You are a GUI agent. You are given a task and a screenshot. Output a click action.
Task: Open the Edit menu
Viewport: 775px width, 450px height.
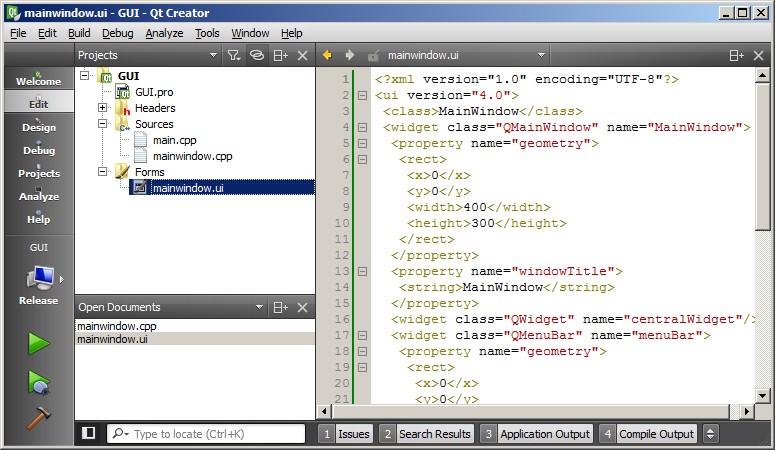(47, 33)
